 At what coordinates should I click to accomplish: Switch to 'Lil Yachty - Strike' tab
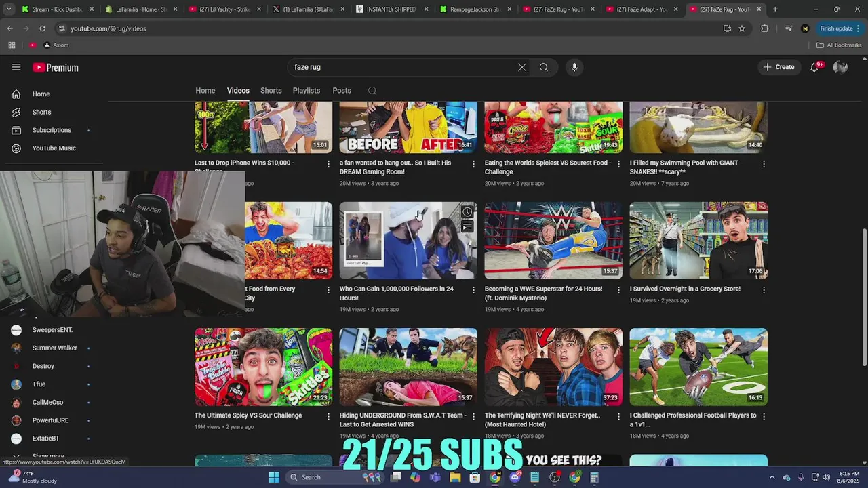225,9
